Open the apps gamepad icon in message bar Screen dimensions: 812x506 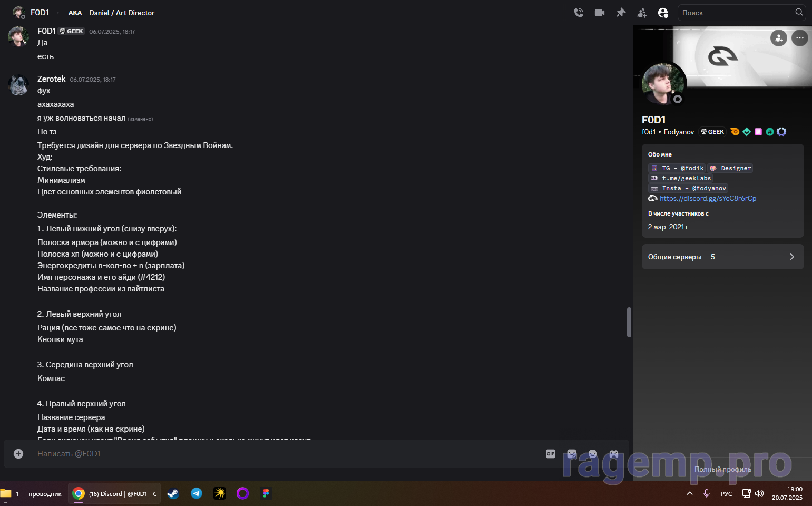point(614,454)
